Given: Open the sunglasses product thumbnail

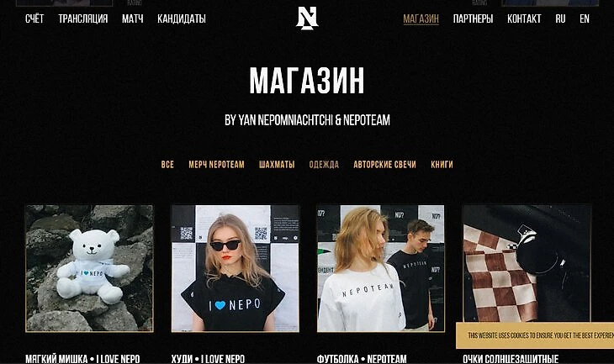Looking at the screenshot, I should point(527,263).
